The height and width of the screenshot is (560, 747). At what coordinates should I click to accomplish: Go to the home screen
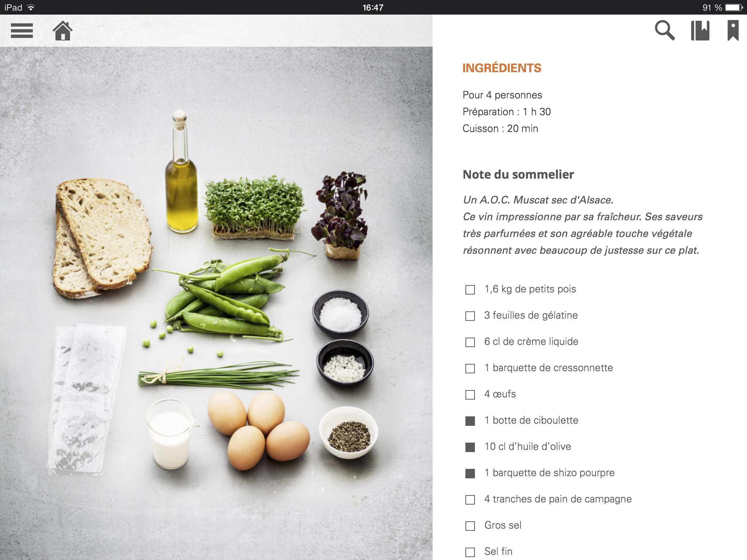click(x=63, y=31)
